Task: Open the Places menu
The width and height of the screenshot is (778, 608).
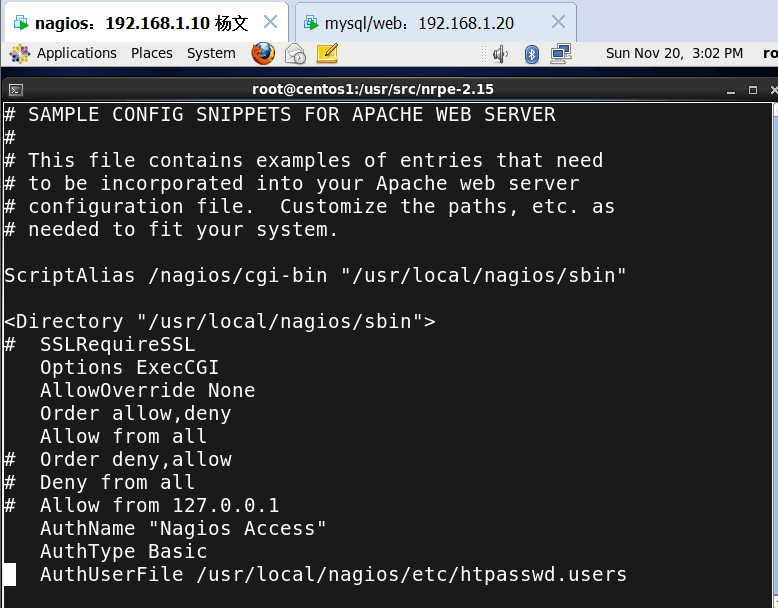Action: (152, 53)
